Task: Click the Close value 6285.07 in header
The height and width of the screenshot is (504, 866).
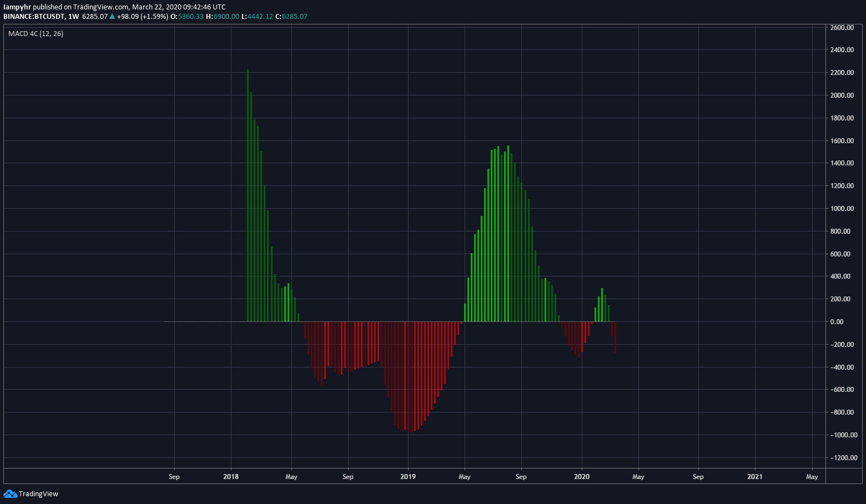Action: tap(295, 17)
